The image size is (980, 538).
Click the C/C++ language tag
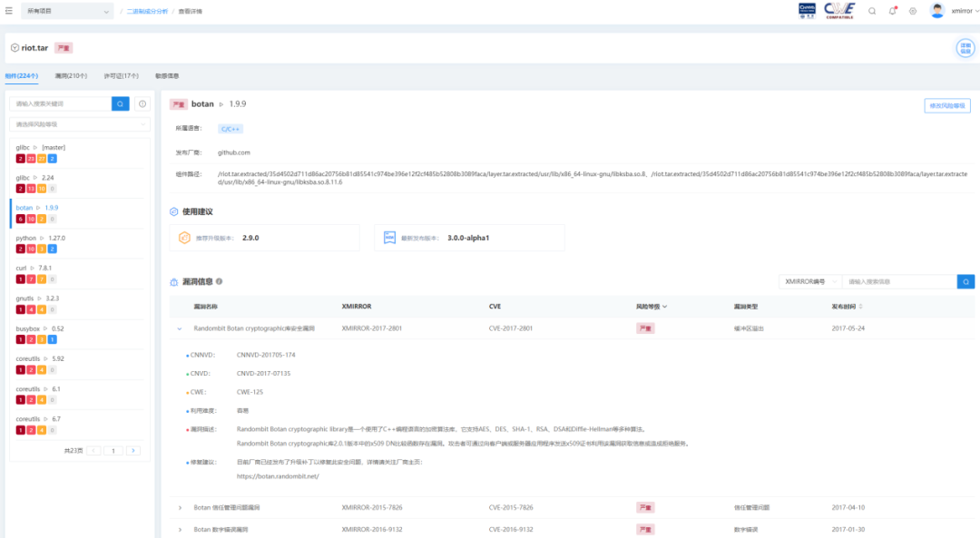(x=230, y=129)
